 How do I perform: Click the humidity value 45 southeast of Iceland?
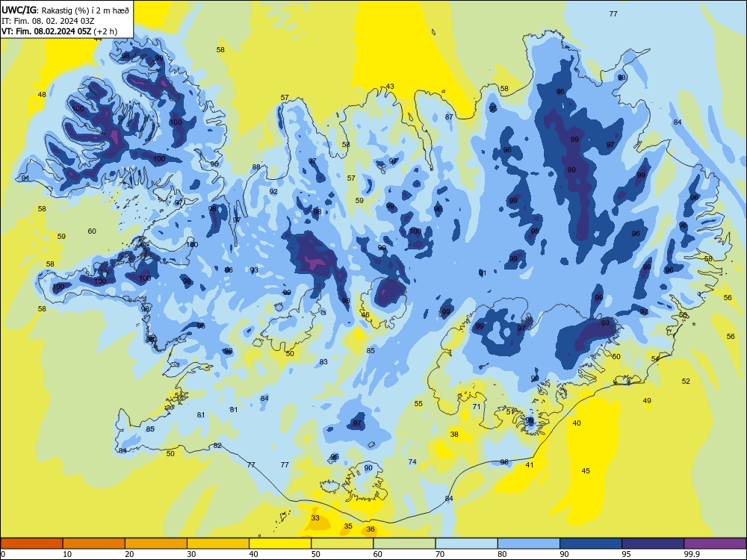pos(586,470)
